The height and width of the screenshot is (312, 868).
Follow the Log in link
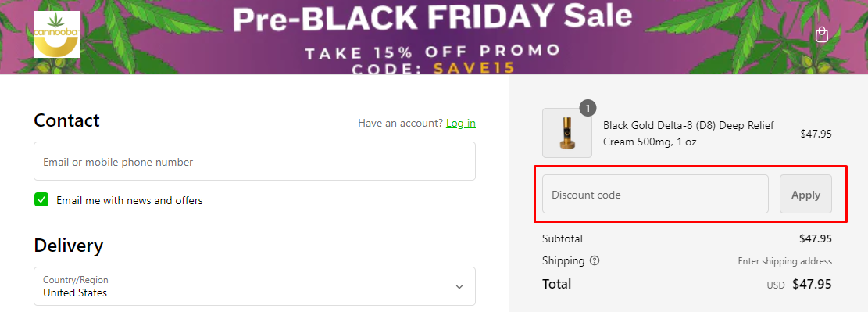(x=461, y=123)
